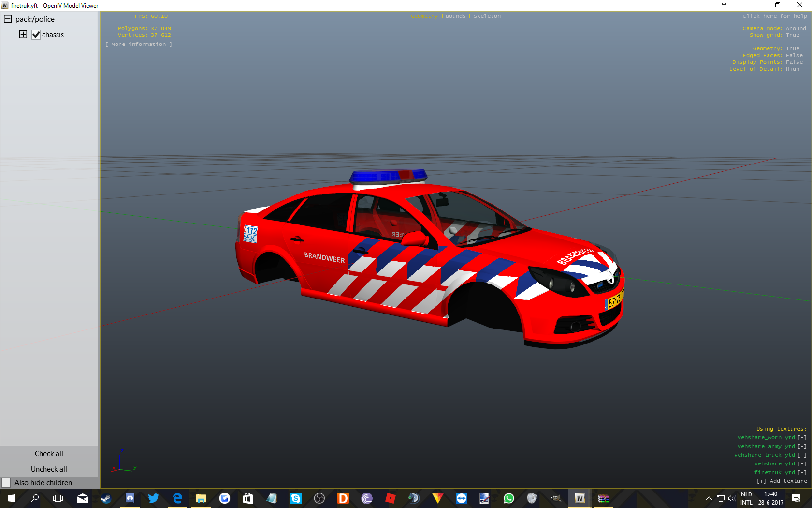Screen dimensions: 812x508
Task: Click the OpenIV title bar app icon
Action: click(5, 5)
